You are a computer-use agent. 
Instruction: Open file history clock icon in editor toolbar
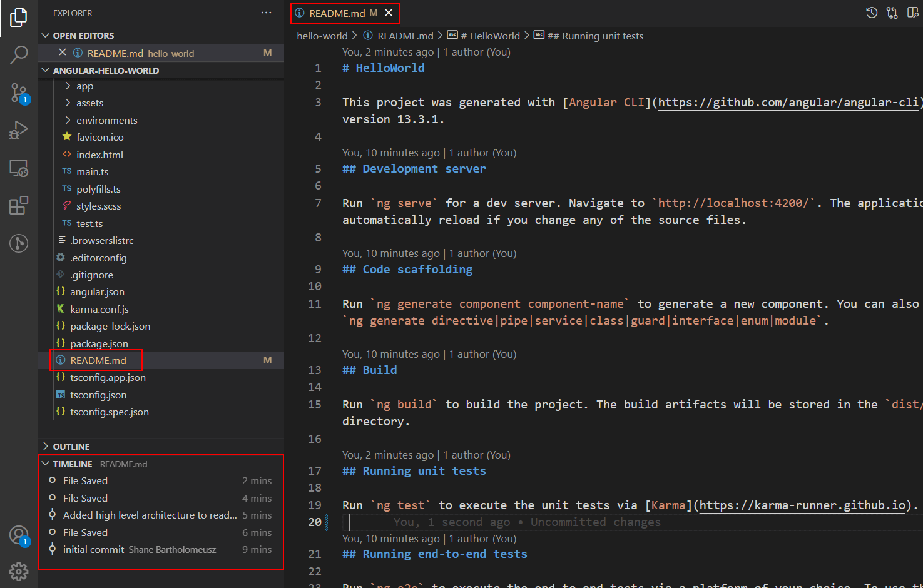coord(872,13)
